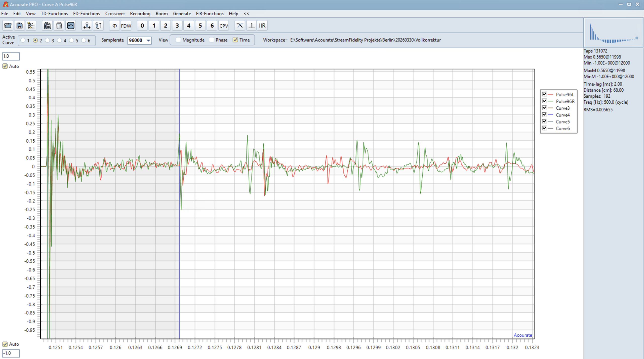
Task: Click the delete all curves trash icon
Action: [47, 26]
